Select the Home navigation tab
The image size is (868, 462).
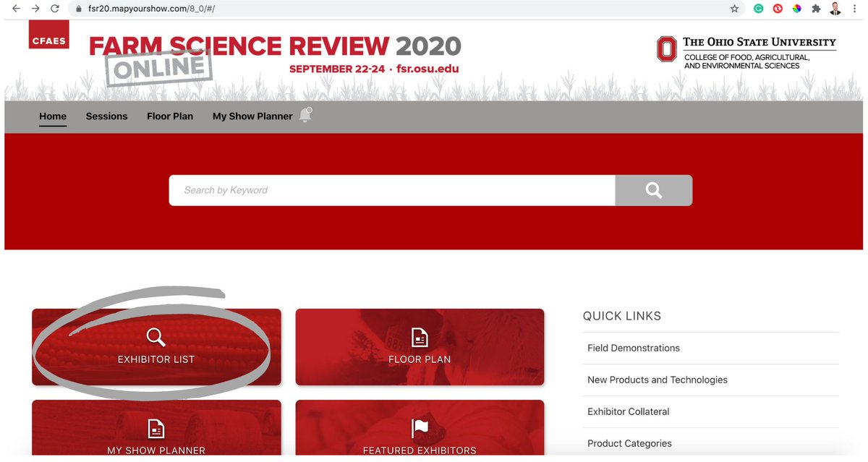tap(53, 116)
